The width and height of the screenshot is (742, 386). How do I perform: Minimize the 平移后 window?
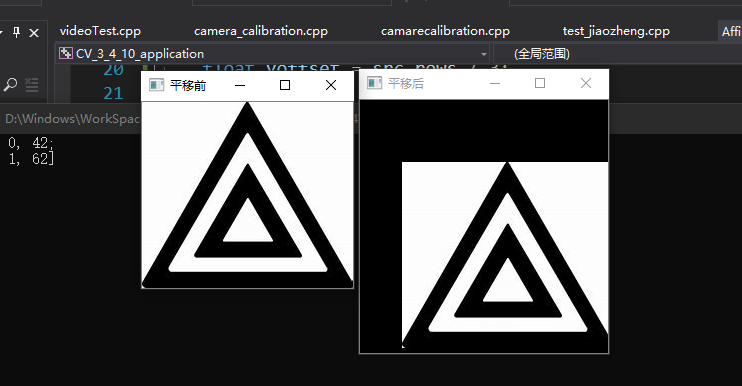tap(495, 83)
